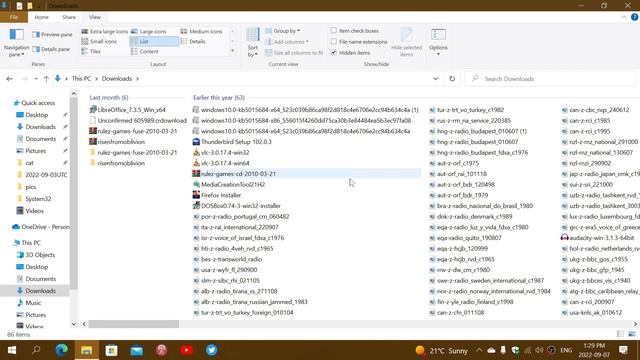640x360 pixels.
Task: Expand the layout gallery more arrow
Action: pos(233,51)
